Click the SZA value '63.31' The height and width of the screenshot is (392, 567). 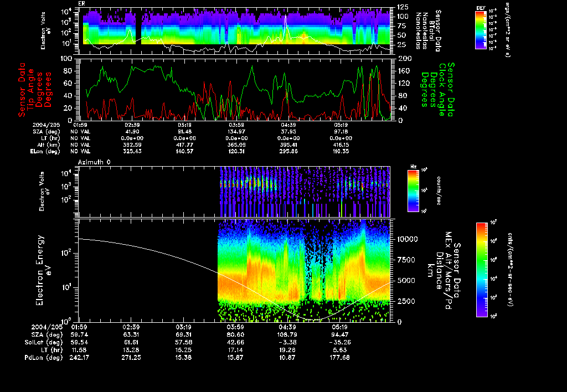[132, 335]
